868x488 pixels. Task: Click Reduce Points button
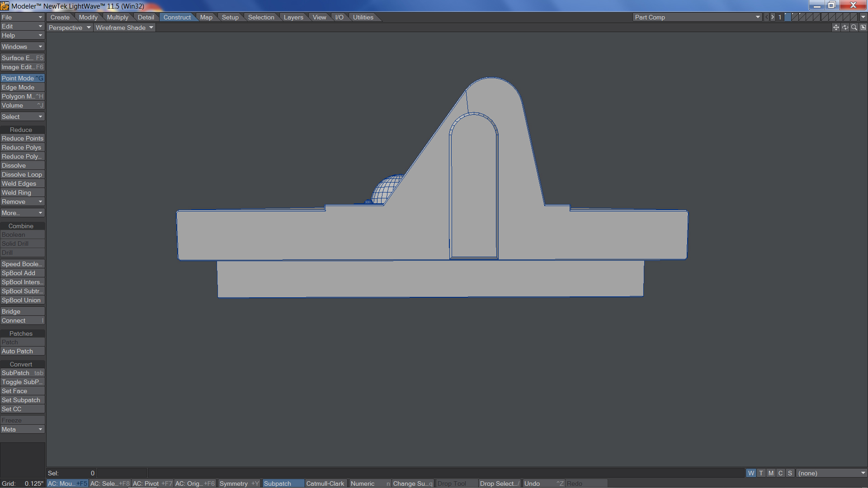click(22, 138)
